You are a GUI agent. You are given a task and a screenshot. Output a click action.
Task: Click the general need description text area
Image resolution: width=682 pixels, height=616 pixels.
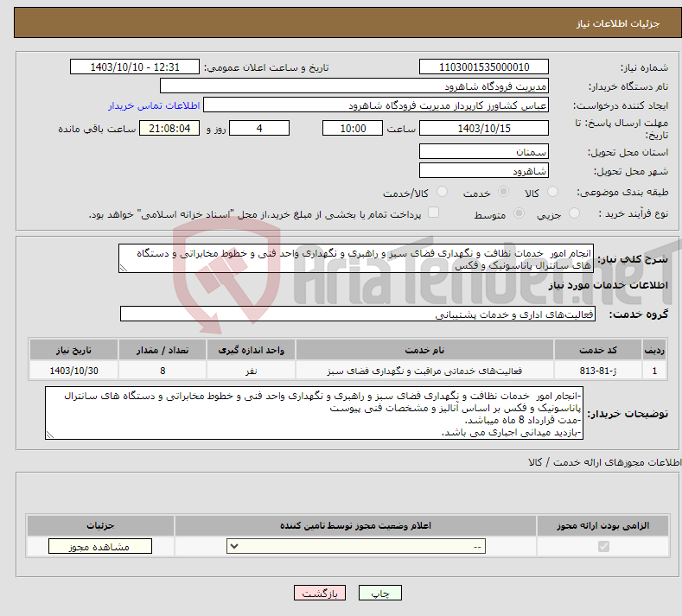click(356, 258)
